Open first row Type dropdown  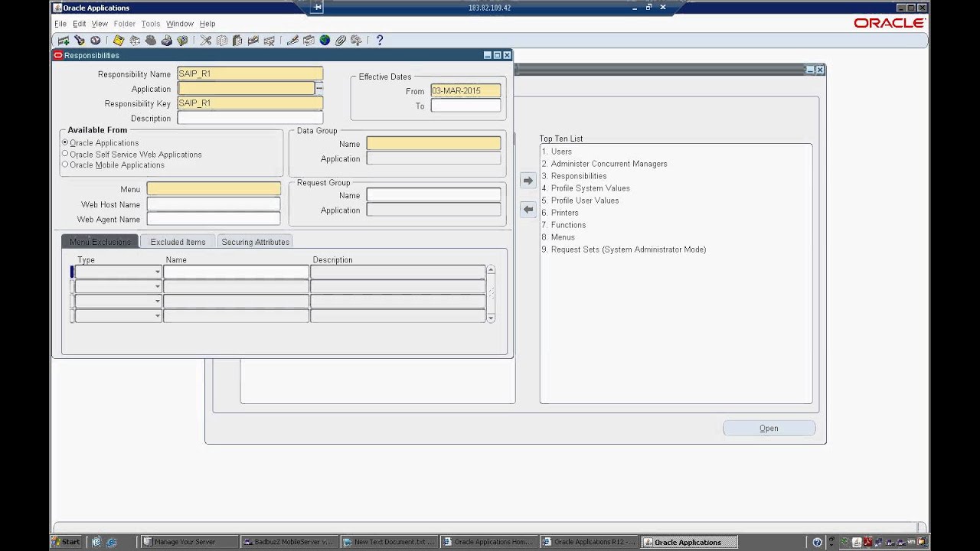point(158,272)
